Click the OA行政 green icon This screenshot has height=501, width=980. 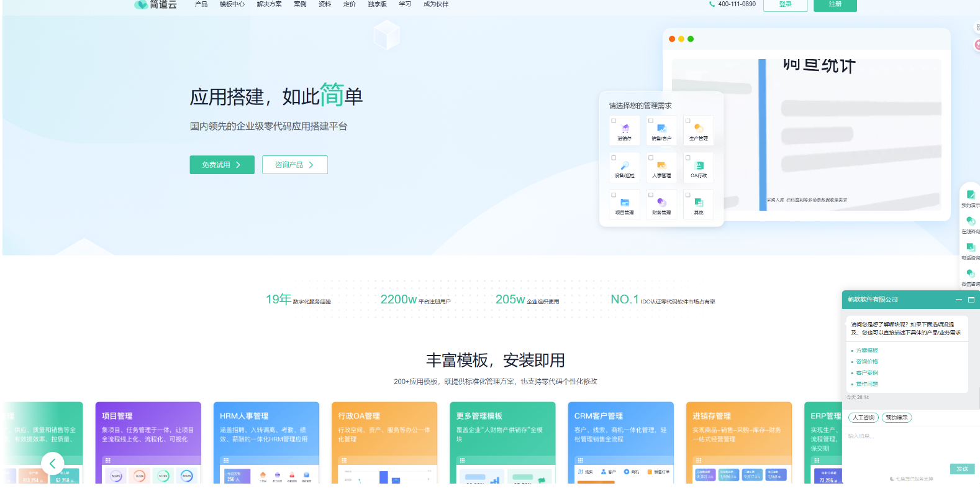pyautogui.click(x=699, y=165)
